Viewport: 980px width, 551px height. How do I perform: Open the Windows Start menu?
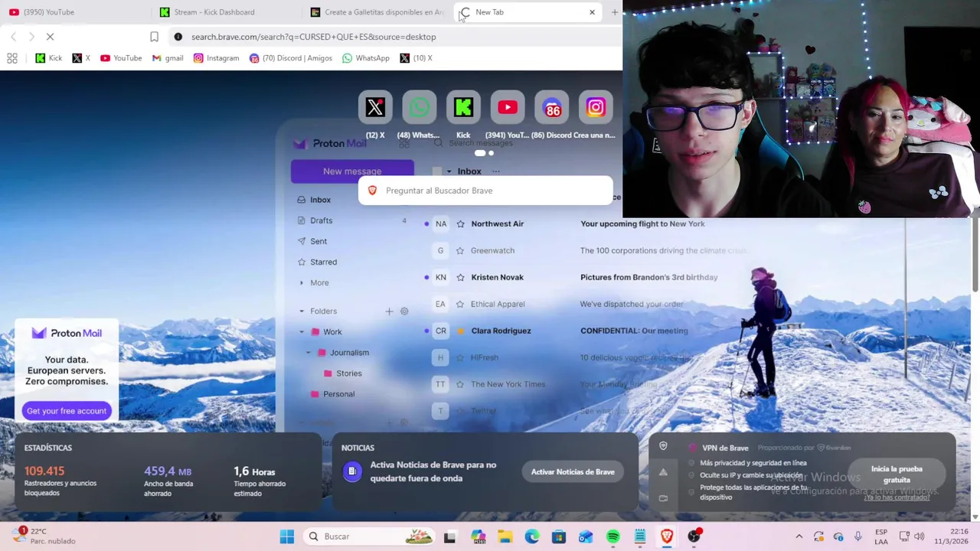(287, 536)
